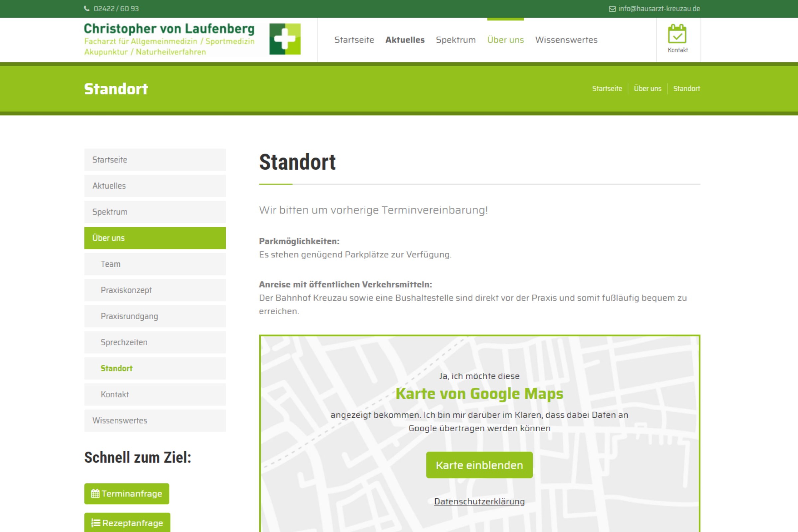Collapse the green Über uns sidebar item
This screenshot has height=532, width=798.
155,238
